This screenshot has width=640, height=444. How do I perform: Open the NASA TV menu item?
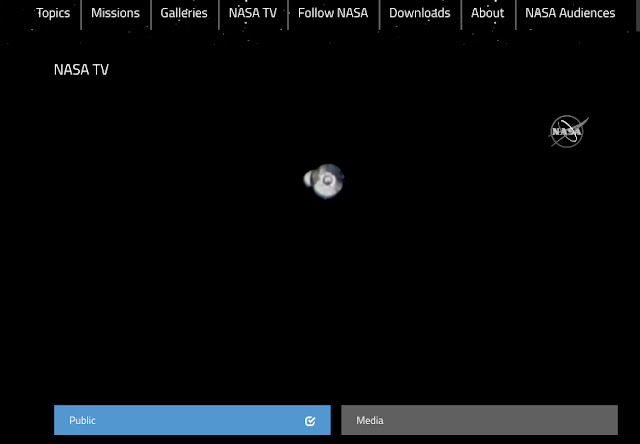click(x=253, y=13)
